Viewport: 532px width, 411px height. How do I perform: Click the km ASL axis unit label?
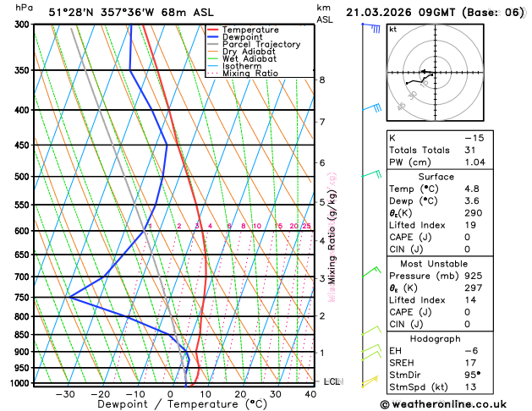[325, 14]
